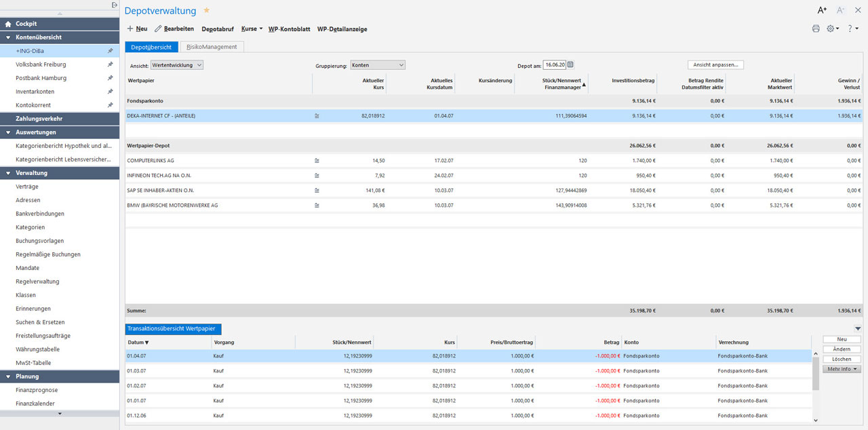Click Bearbeiten in the toolbar
This screenshot has height=430, width=868.
point(174,29)
